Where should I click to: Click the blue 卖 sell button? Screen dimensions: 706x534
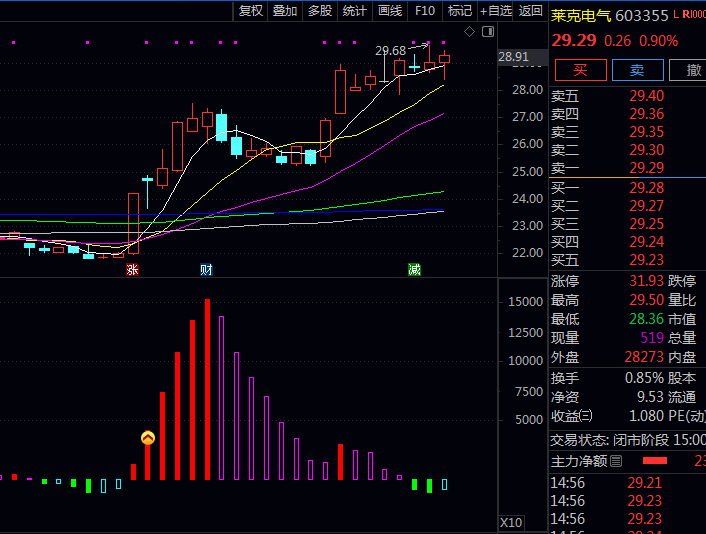(x=638, y=70)
